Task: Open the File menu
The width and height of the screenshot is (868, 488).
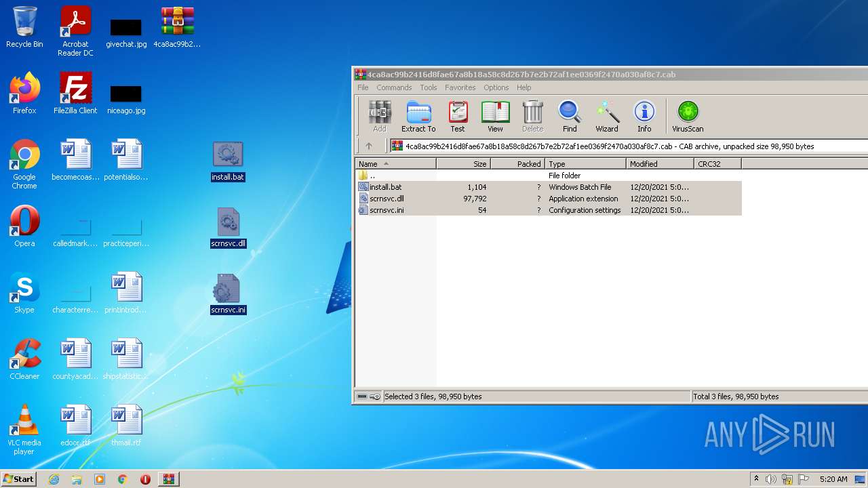Action: (363, 87)
